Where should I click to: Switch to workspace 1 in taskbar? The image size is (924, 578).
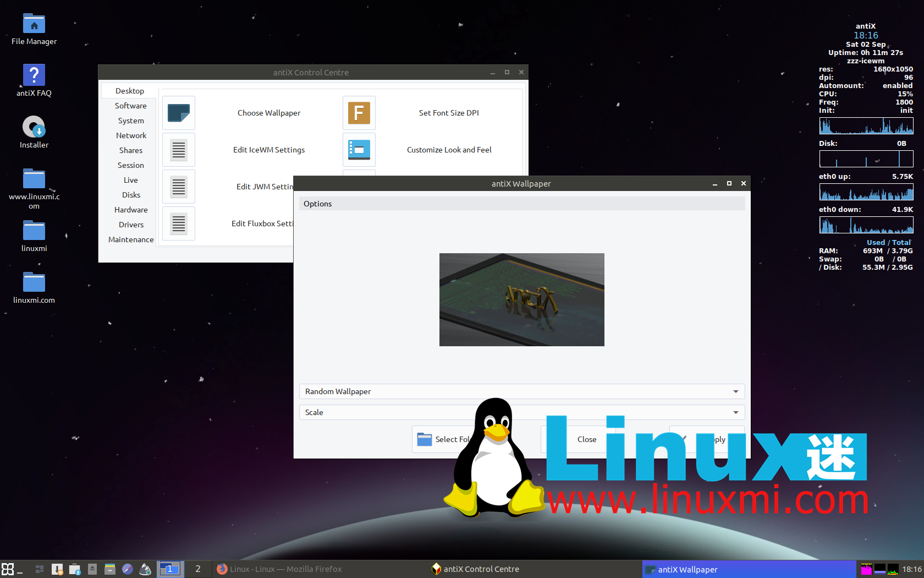point(169,569)
